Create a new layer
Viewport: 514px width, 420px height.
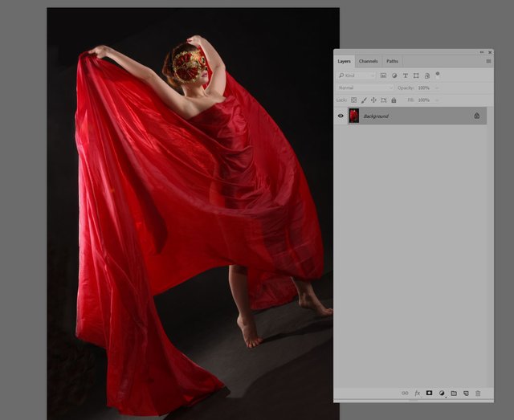tap(466, 393)
